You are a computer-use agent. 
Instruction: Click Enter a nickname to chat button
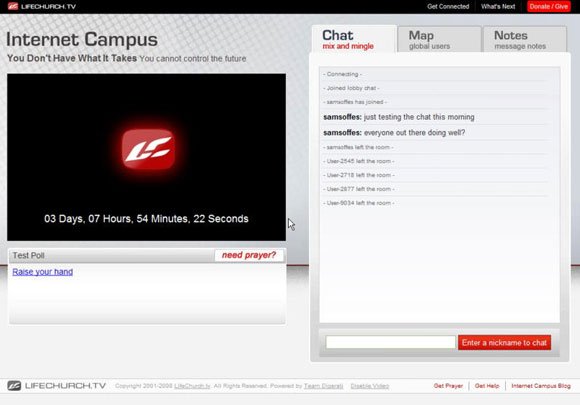click(504, 342)
